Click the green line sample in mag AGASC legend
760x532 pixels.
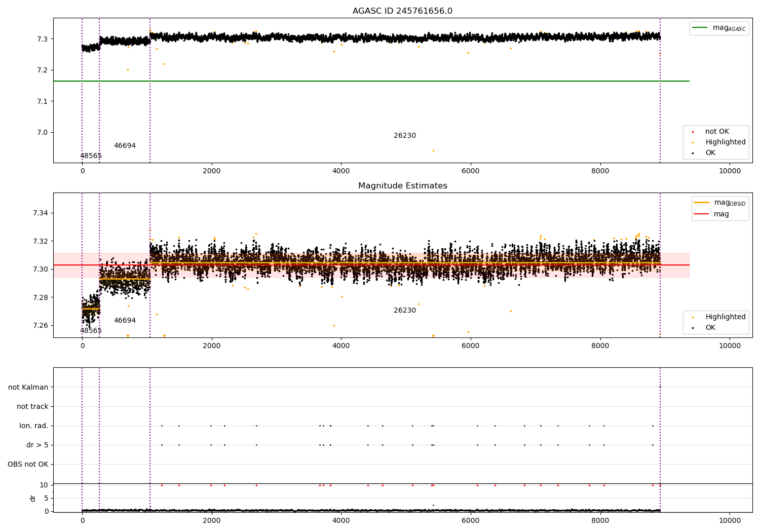pyautogui.click(x=700, y=28)
